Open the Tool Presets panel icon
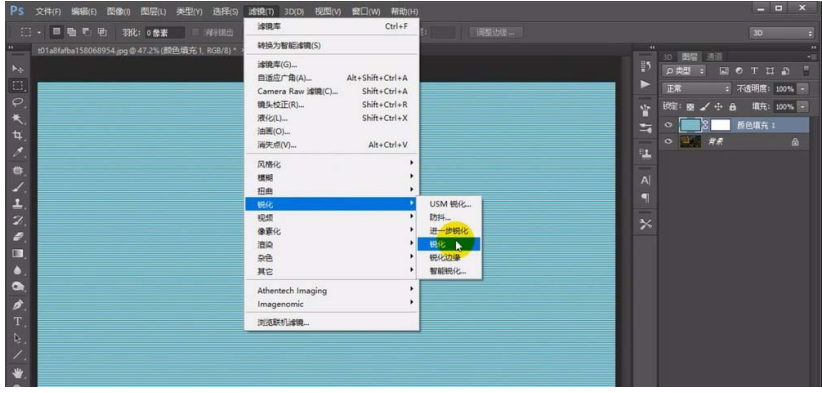This screenshot has height=393, width=822. pyautogui.click(x=645, y=224)
